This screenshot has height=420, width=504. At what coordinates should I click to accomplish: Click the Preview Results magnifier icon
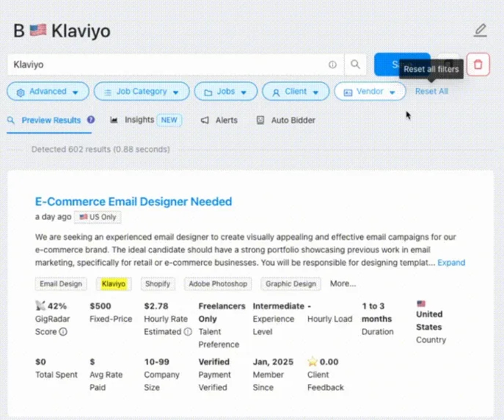click(x=10, y=120)
